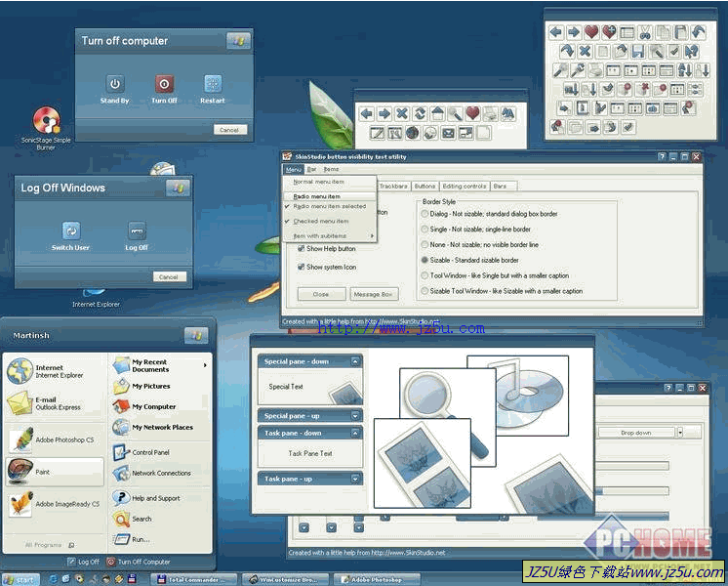Switch to the Editing controls tab
This screenshot has width=728, height=586.
(x=464, y=186)
